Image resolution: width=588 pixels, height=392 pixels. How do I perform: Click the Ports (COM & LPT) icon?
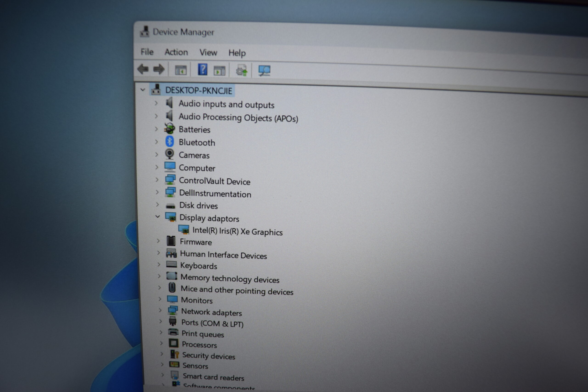[x=173, y=321]
